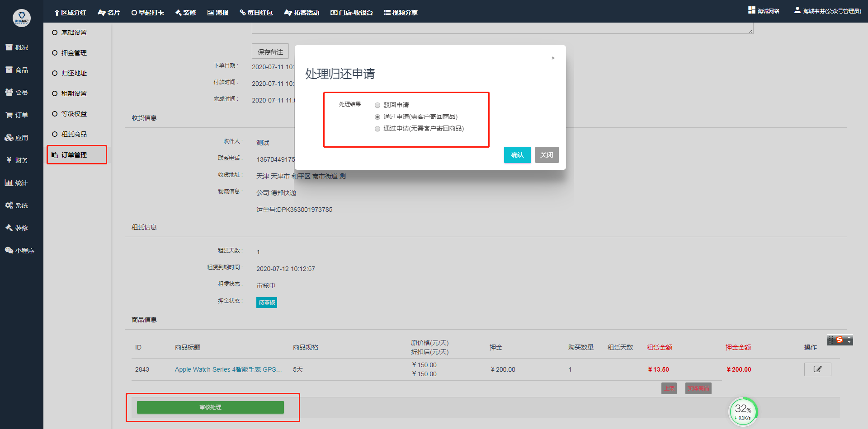The width and height of the screenshot is (868, 429).
Task: Click the green 审核处理 button
Action: (x=210, y=407)
